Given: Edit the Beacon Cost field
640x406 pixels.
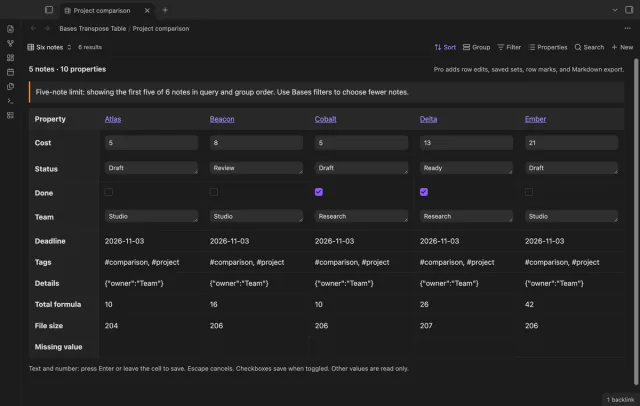Looking at the screenshot, I should pyautogui.click(x=256, y=143).
